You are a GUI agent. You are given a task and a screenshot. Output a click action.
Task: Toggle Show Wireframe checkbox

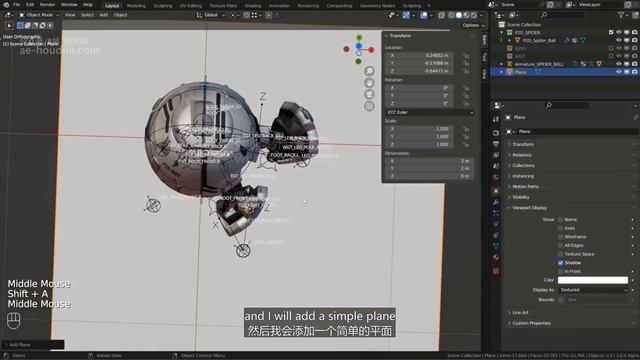pos(560,237)
